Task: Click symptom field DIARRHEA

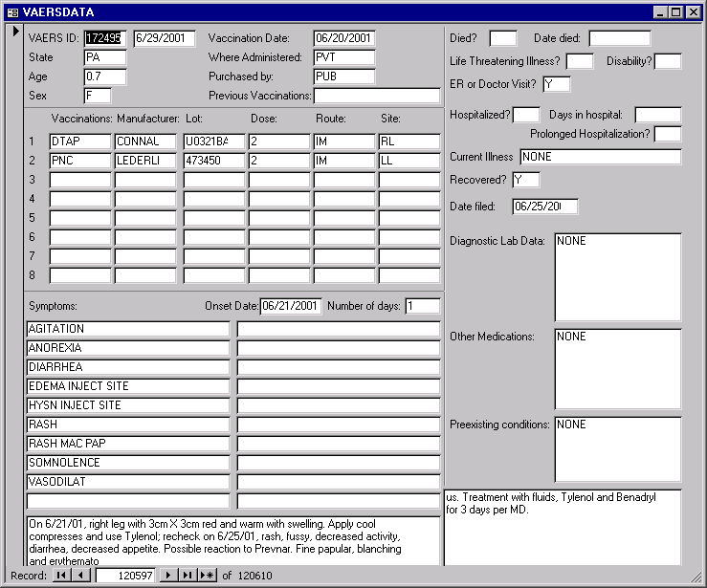Action: coord(128,367)
